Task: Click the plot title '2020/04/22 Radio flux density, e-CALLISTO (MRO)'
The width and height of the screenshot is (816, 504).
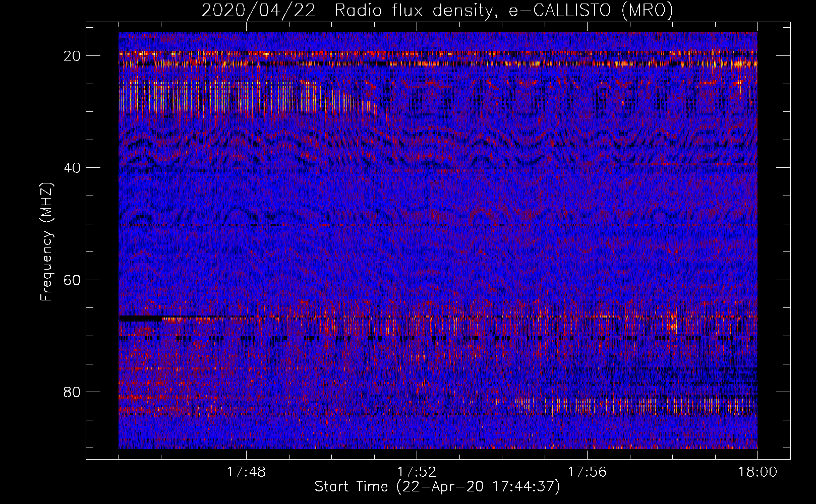Action: [x=437, y=10]
